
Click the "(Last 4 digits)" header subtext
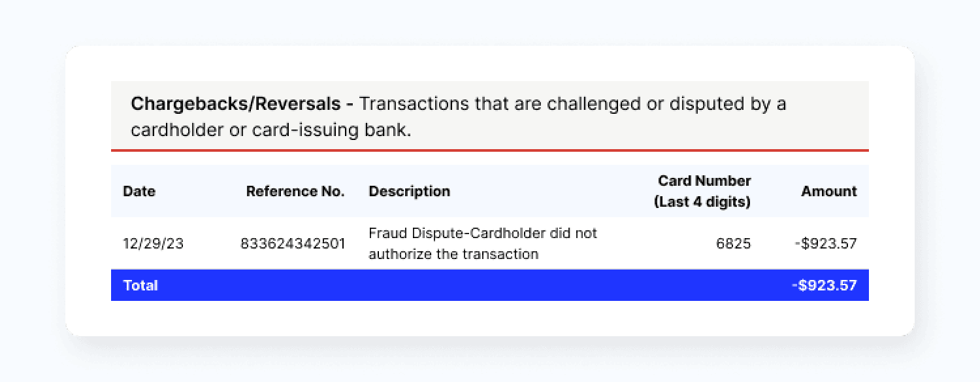[702, 202]
